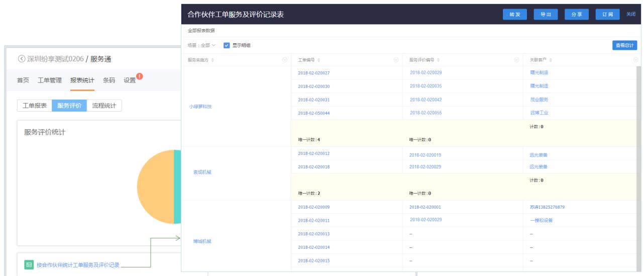Click the sort arrows on 服务实施方 column

point(212,60)
